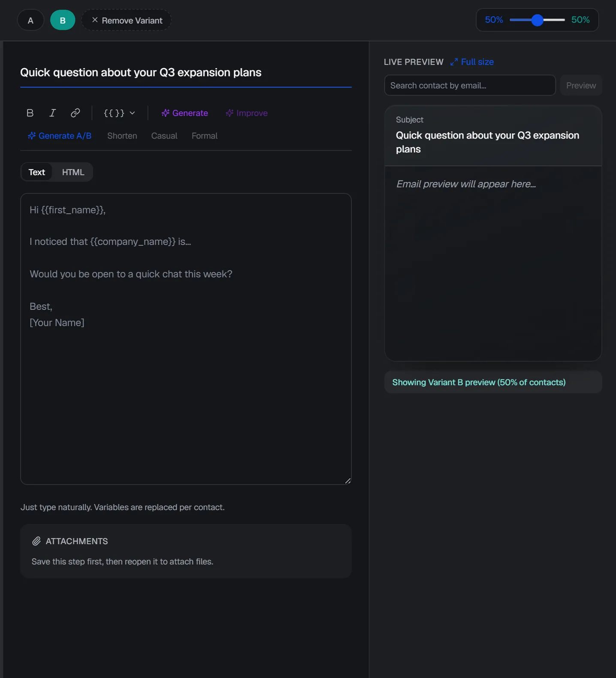This screenshot has height=678, width=616.
Task: Insert a link with the chain icon
Action: pos(75,113)
